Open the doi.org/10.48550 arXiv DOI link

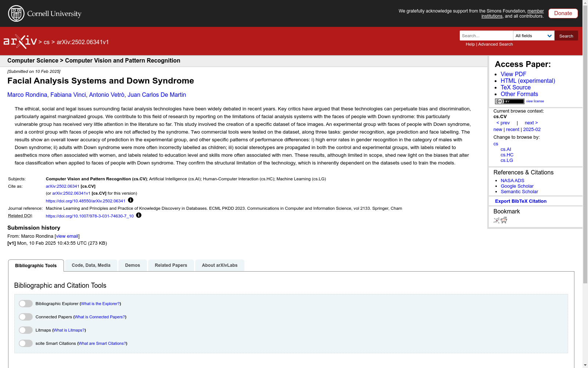86,201
